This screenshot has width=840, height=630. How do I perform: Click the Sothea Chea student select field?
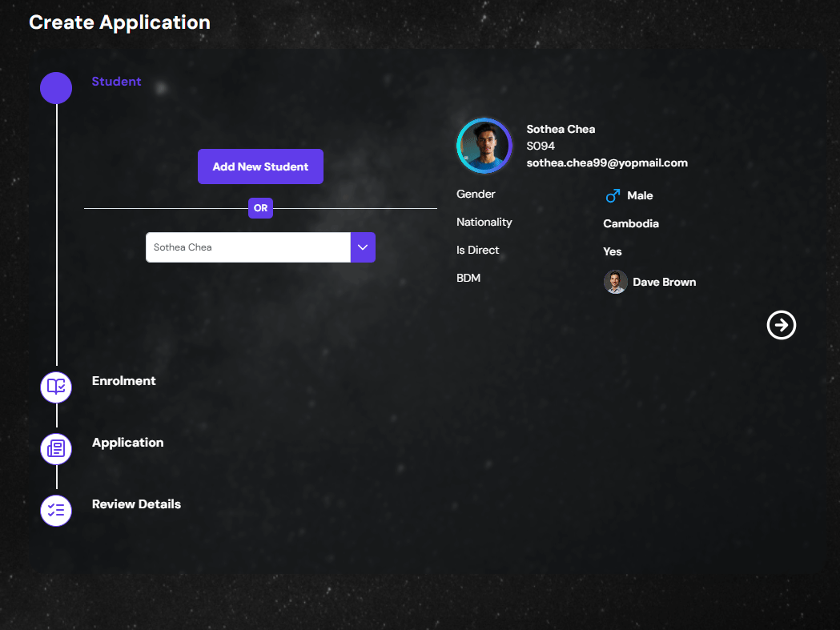[x=248, y=247]
